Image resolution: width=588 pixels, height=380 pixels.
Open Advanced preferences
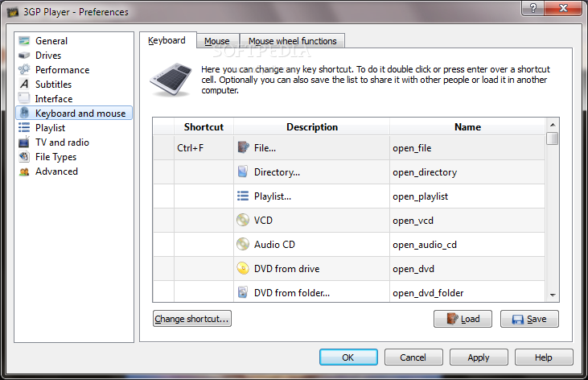coord(56,171)
